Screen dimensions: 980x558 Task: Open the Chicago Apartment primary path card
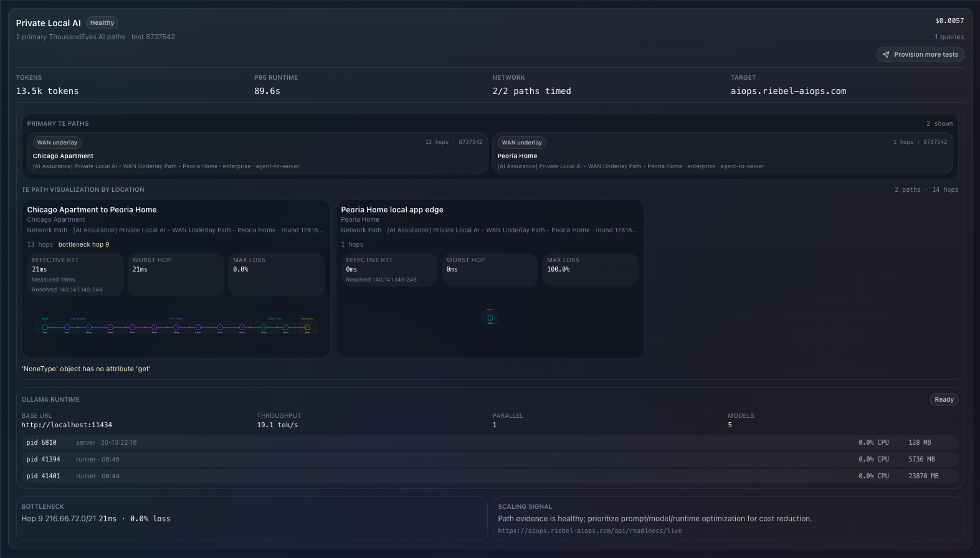(257, 153)
